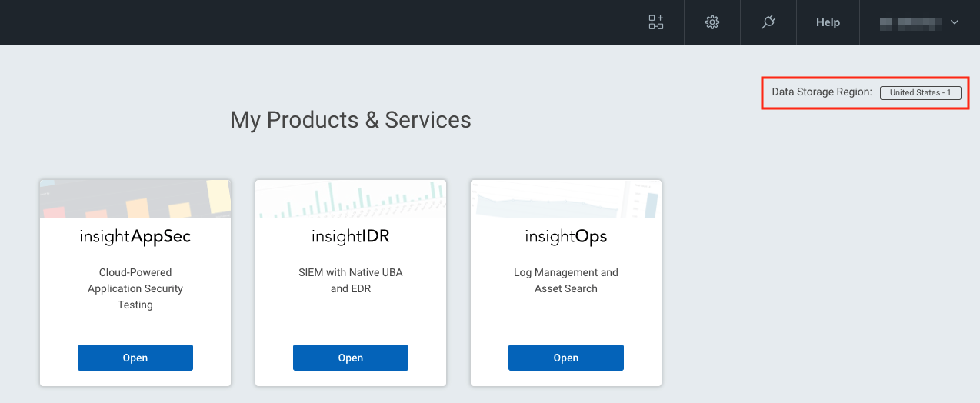Open the Help menu
Viewport: 980px width, 403px height.
[x=828, y=22]
